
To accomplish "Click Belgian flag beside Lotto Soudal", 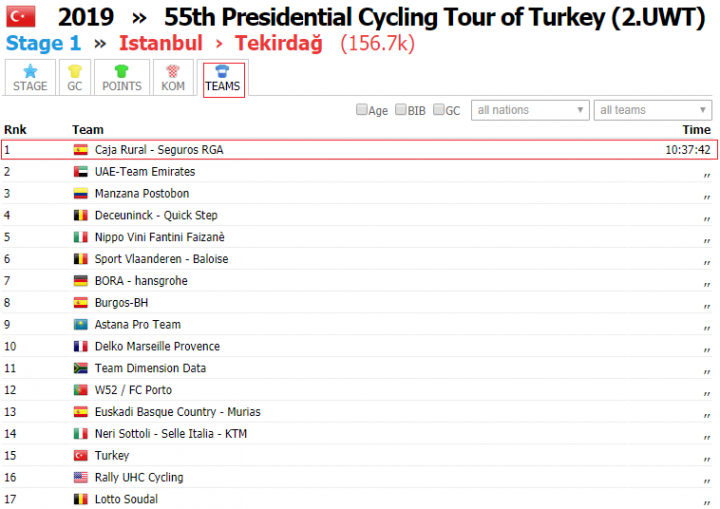I will pos(81,499).
